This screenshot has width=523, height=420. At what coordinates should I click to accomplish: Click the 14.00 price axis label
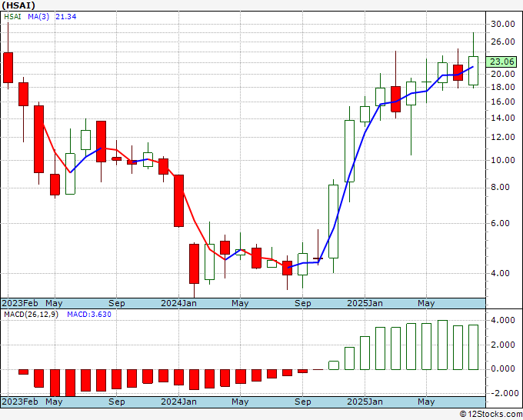pyautogui.click(x=503, y=118)
